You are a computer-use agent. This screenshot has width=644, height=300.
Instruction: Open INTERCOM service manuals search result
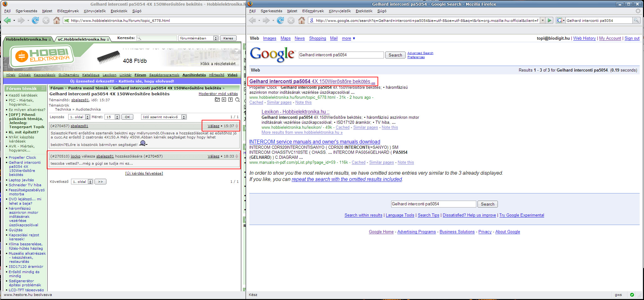[314, 142]
